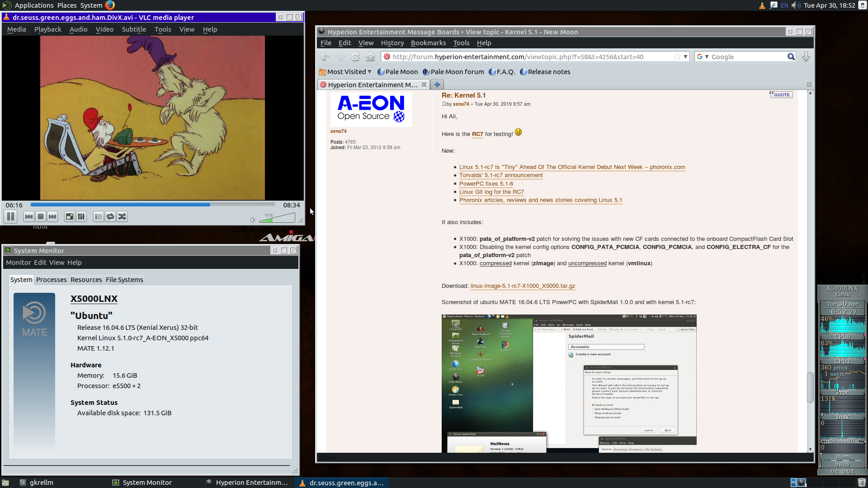Viewport: 868px width, 488px height.
Task: Open Linux Git log for RC7 link
Action: (491, 192)
